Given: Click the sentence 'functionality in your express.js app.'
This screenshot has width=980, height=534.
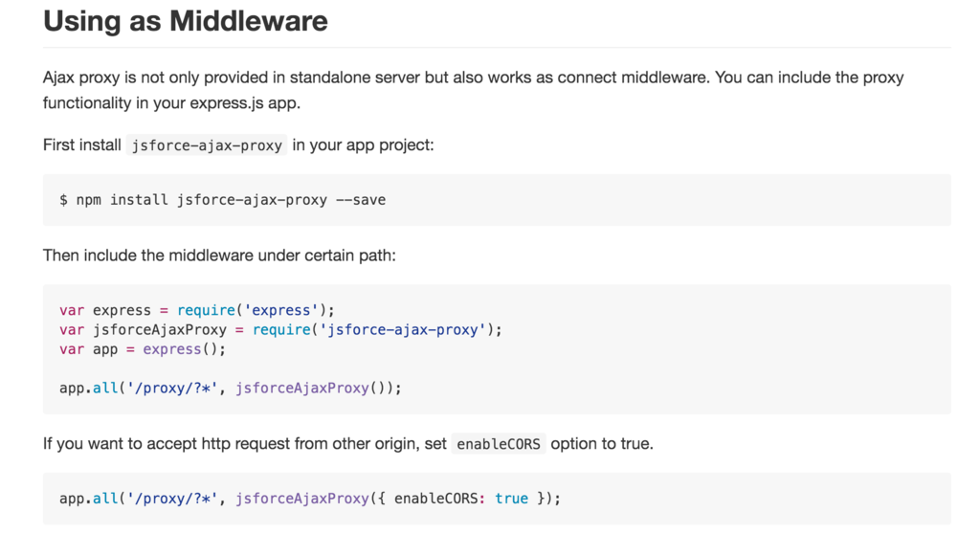Looking at the screenshot, I should [172, 103].
